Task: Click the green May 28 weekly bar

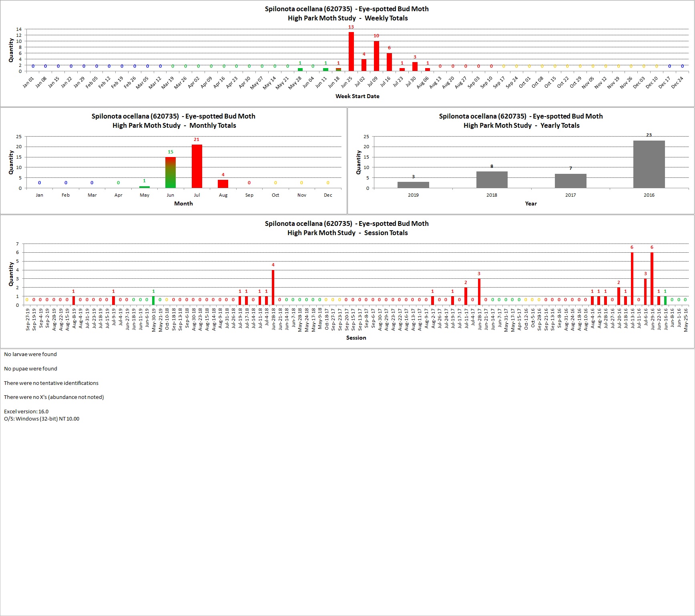Action: pyautogui.click(x=300, y=70)
